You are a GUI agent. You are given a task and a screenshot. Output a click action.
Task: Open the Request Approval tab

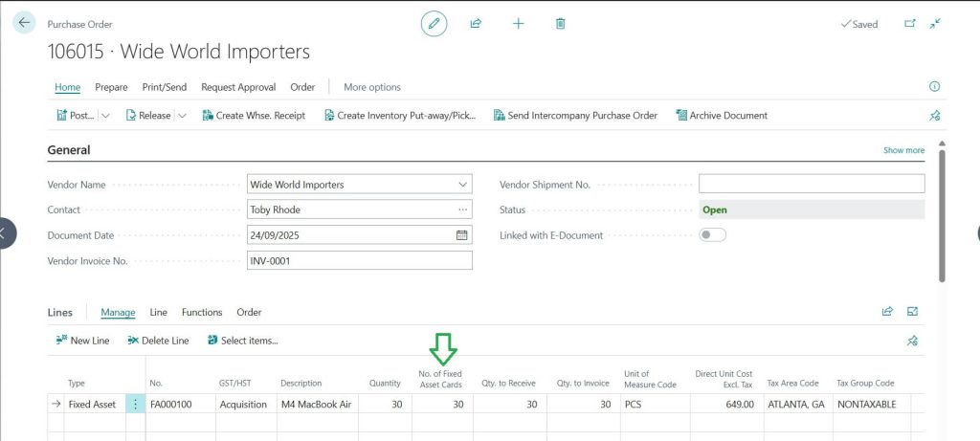(x=238, y=87)
